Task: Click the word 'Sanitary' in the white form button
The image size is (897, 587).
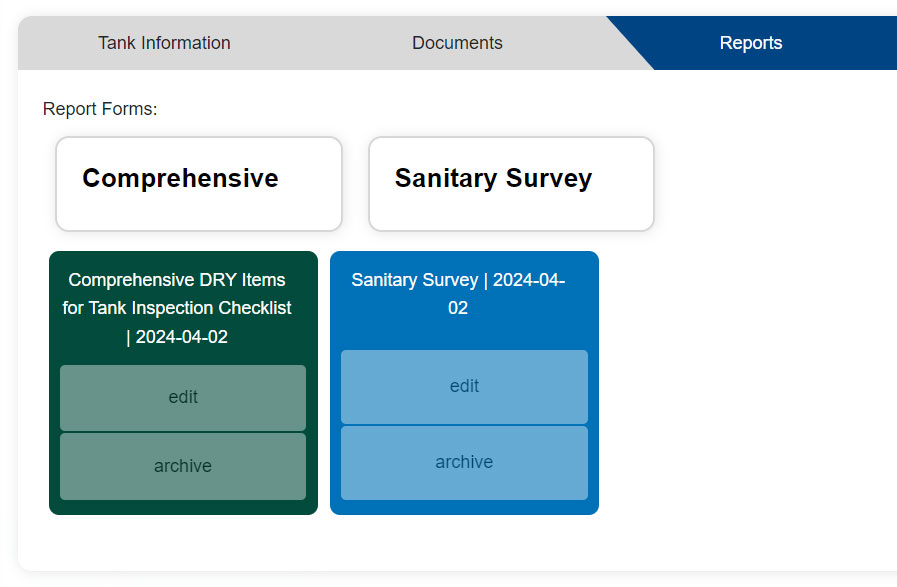Action: [437, 179]
